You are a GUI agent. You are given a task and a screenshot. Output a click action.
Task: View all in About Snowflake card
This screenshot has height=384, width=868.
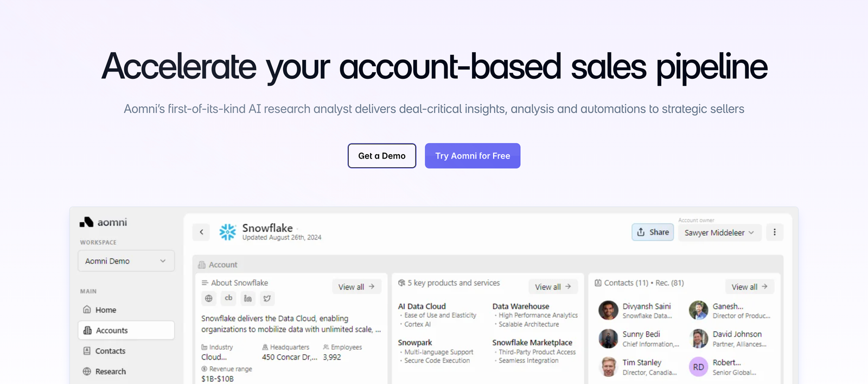(x=356, y=287)
